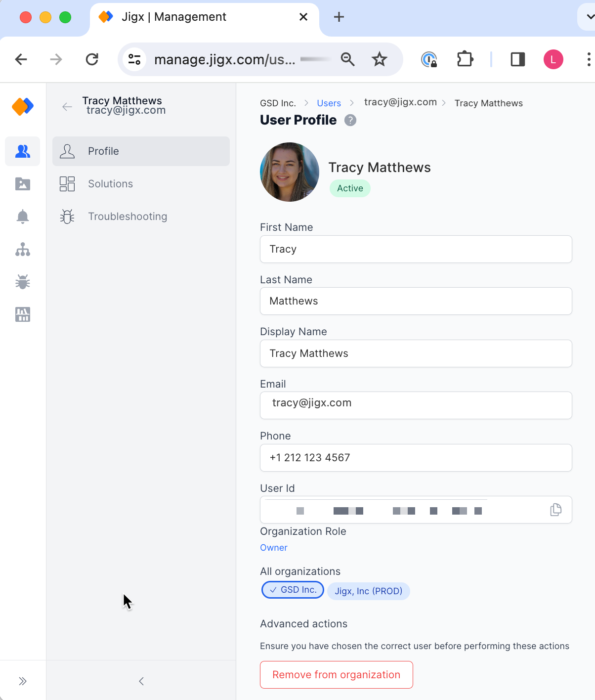Click the Users breadcrumb link

[329, 103]
